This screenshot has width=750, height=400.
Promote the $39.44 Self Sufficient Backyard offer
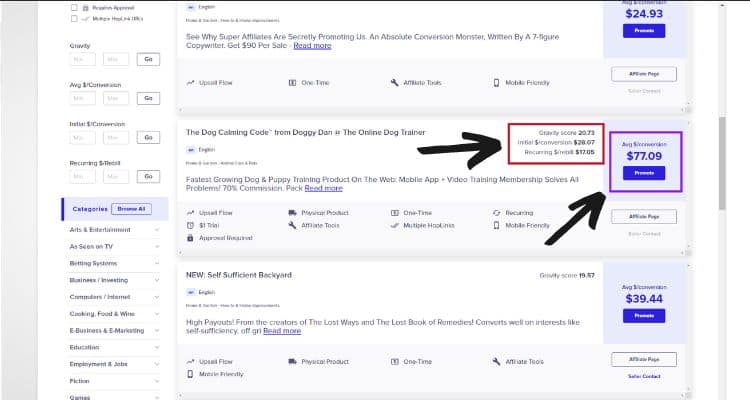pyautogui.click(x=644, y=316)
